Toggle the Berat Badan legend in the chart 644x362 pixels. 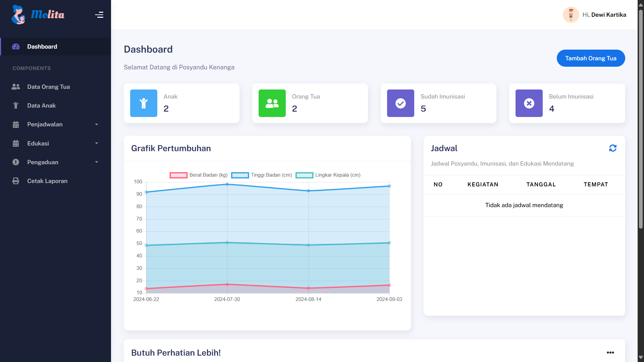(199, 175)
